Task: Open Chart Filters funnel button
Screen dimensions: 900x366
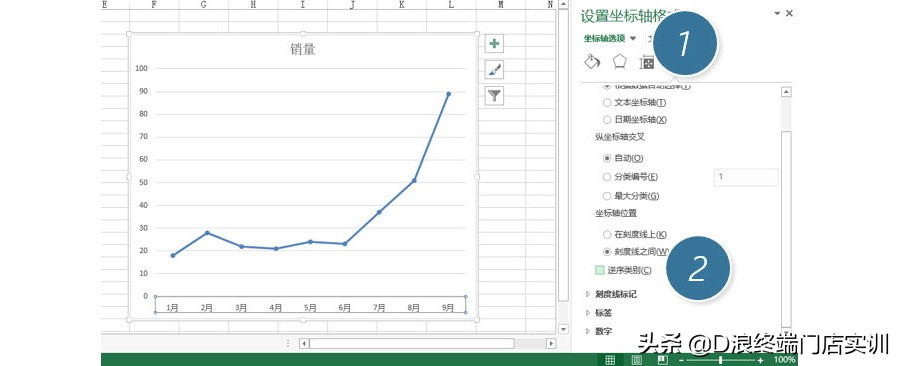Action: 494,95
